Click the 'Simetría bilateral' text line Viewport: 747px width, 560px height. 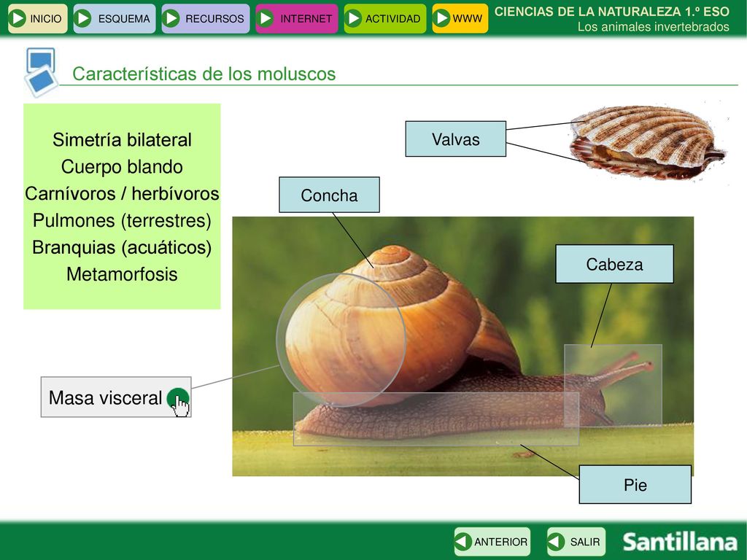[x=122, y=139]
